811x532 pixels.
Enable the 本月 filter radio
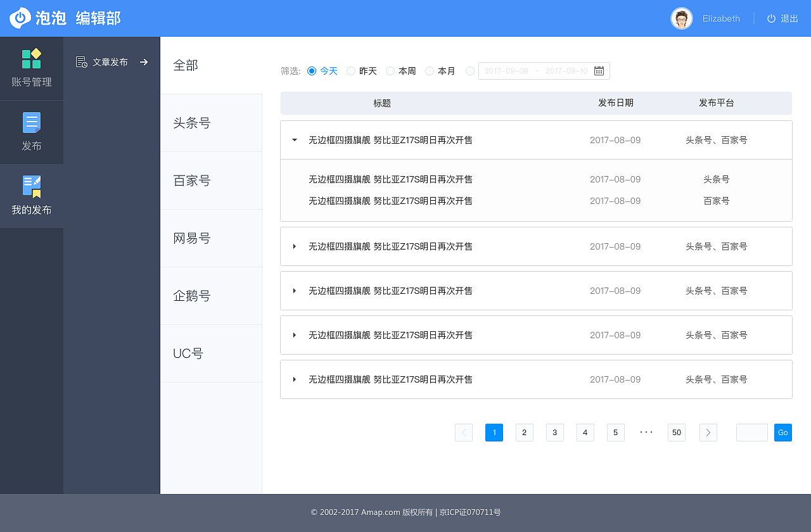(430, 71)
